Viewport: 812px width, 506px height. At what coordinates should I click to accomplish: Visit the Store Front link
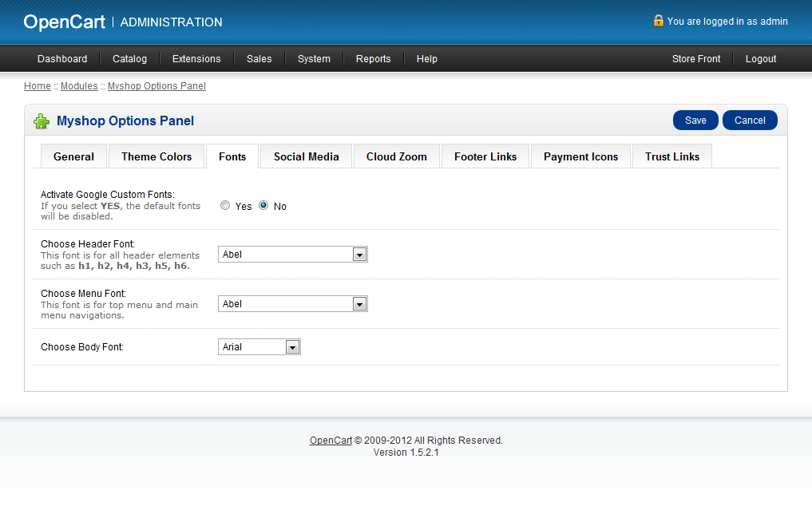pyautogui.click(x=696, y=59)
